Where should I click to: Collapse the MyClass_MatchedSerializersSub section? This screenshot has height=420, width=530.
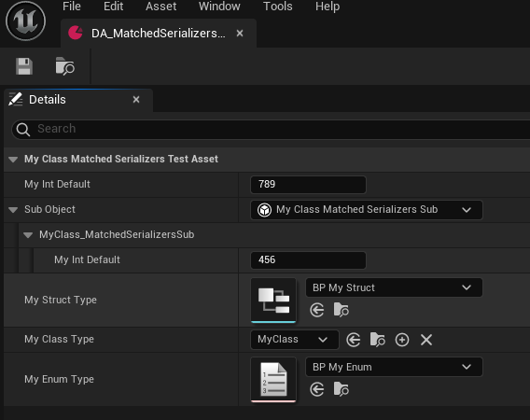pyautogui.click(x=28, y=234)
